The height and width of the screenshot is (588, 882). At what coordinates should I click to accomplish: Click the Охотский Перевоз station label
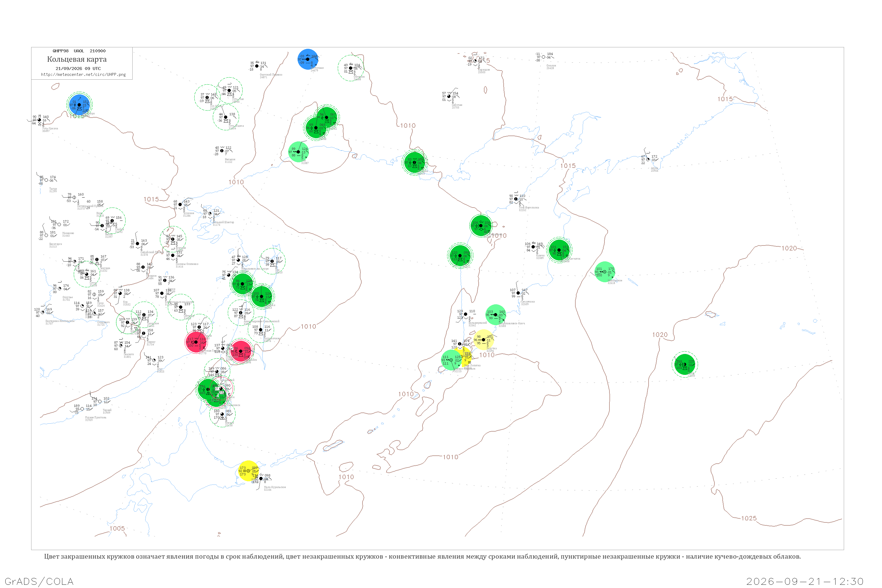pyautogui.click(x=271, y=75)
